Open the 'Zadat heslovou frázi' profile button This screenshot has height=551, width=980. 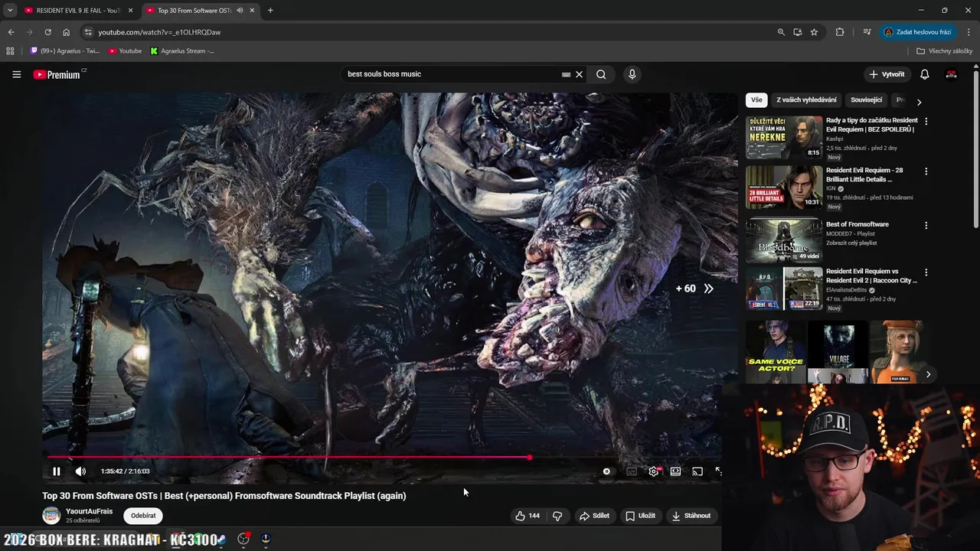click(917, 32)
